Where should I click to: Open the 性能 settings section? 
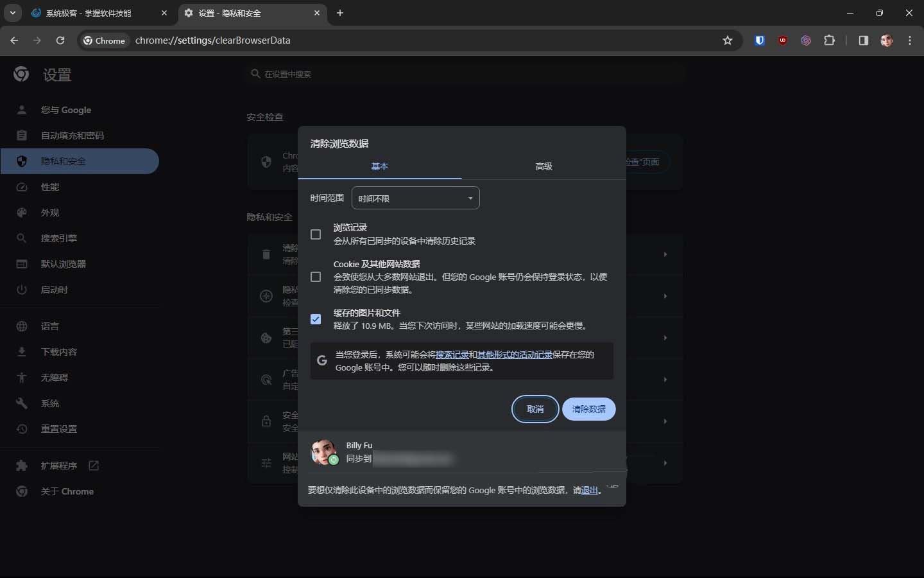coord(80,187)
